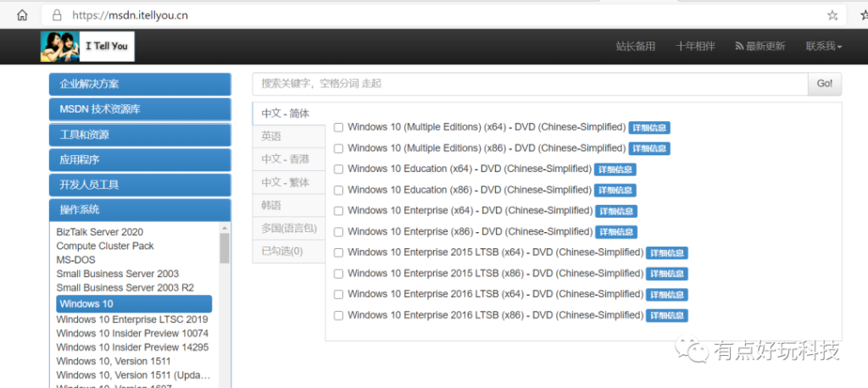Click Windows 10 Enterprise (x64) DVD title
Screen dimensions: 868x388
pos(470,210)
